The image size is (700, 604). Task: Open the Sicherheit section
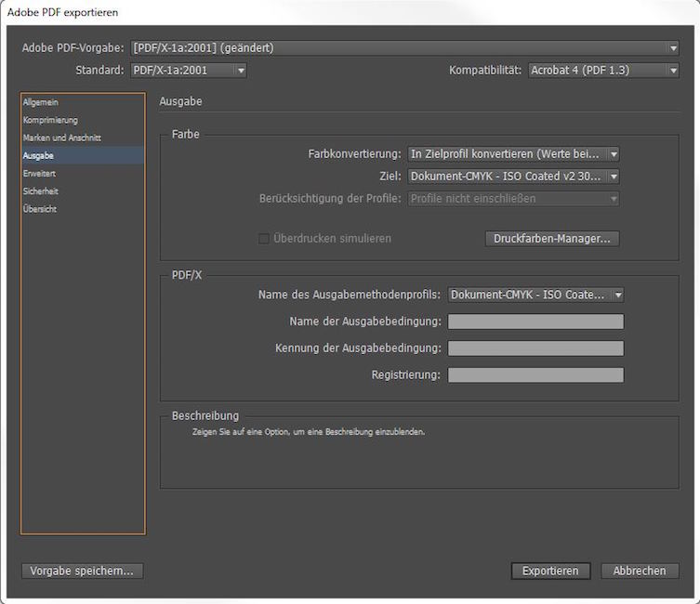click(83, 191)
